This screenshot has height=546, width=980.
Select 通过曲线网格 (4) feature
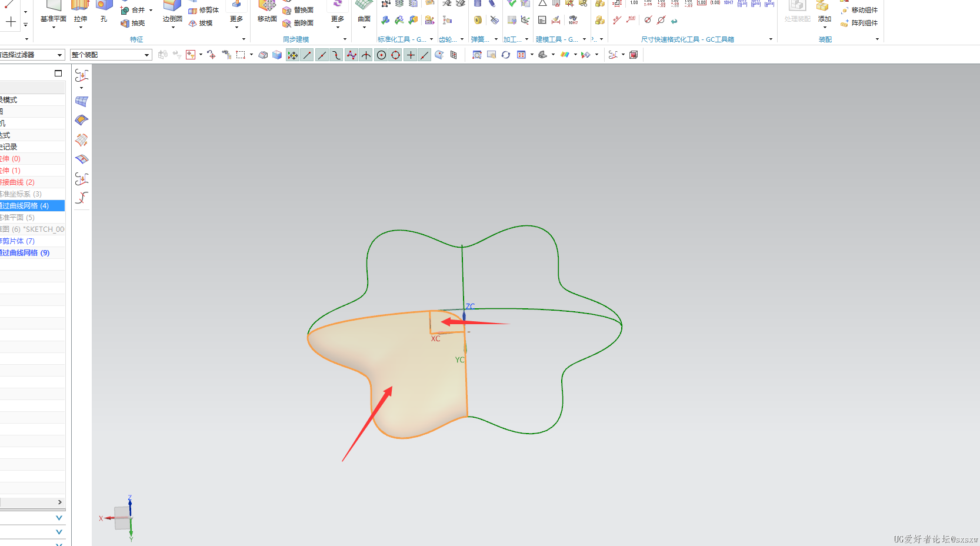coord(32,206)
